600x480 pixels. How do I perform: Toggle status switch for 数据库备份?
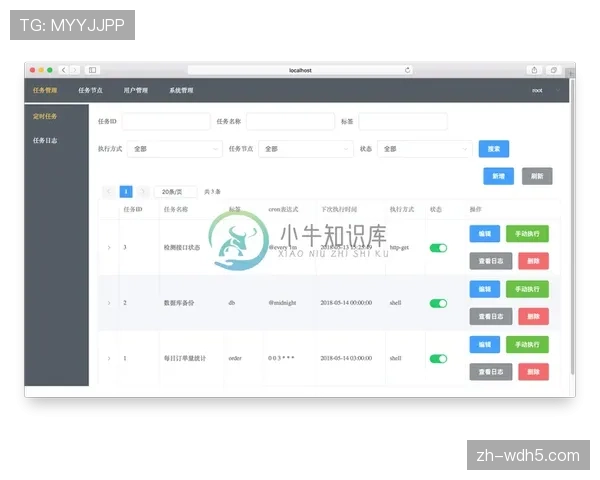(438, 303)
